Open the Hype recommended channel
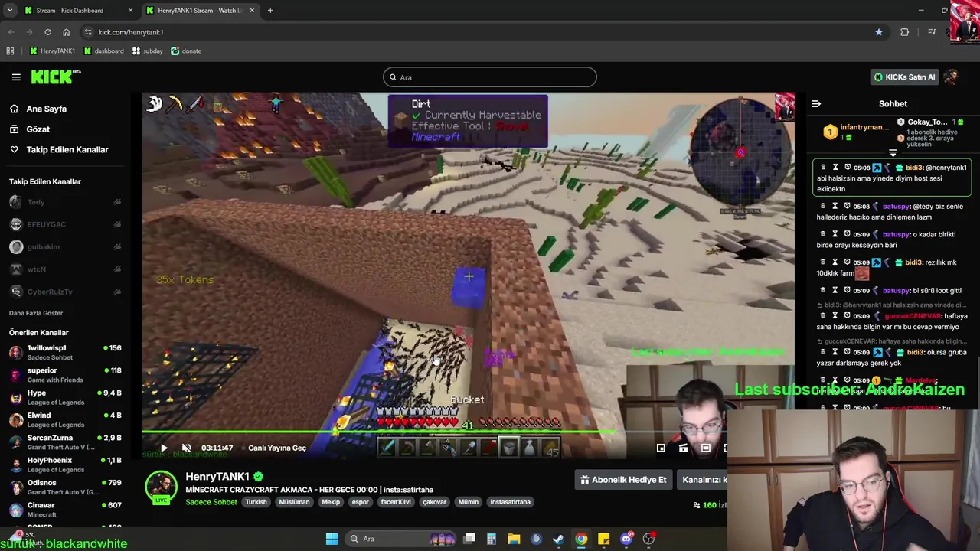This screenshot has width=980, height=551. click(x=65, y=397)
